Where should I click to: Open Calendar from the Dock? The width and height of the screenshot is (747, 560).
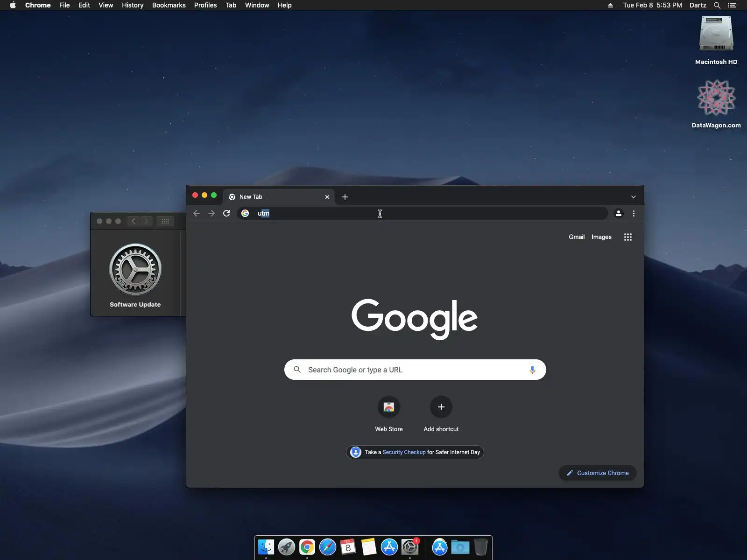(348, 547)
